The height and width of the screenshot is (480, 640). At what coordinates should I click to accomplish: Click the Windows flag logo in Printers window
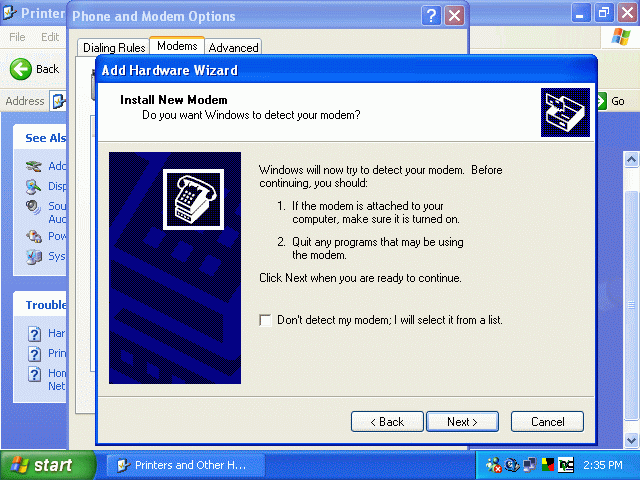coord(621,37)
